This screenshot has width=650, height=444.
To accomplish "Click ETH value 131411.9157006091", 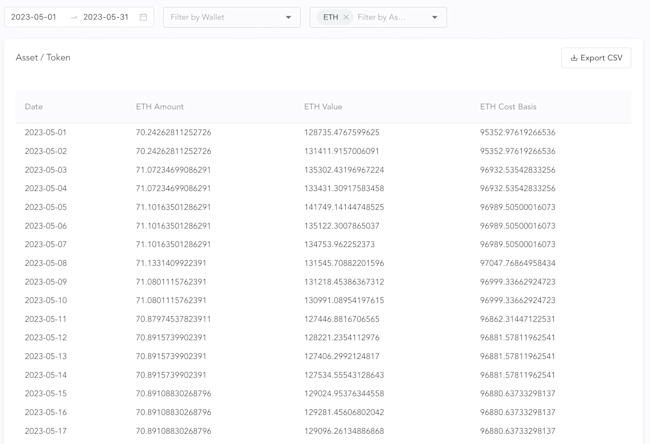I will tap(342, 151).
